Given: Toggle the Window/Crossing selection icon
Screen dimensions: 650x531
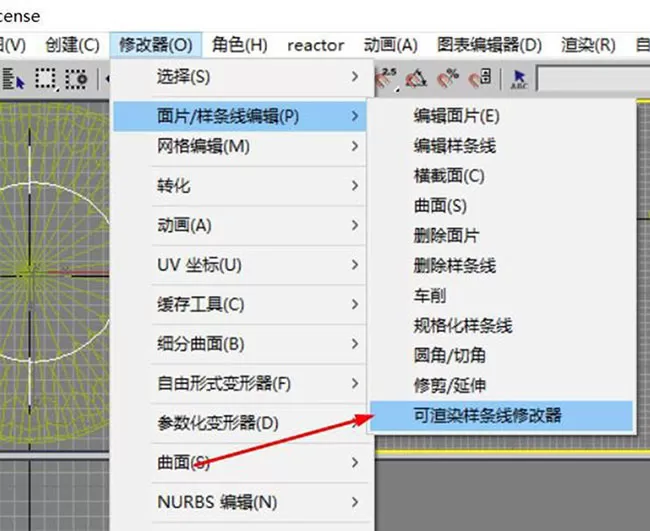Looking at the screenshot, I should [76, 79].
